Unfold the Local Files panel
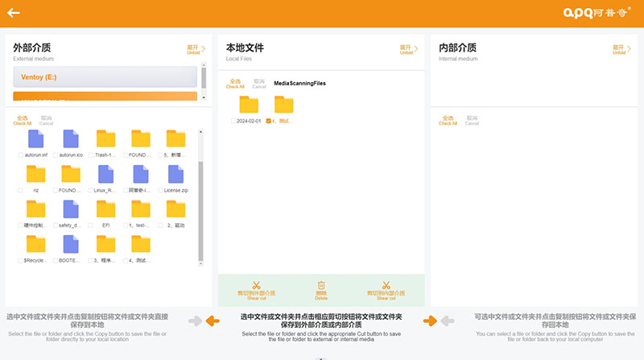644x360 pixels. click(407, 49)
